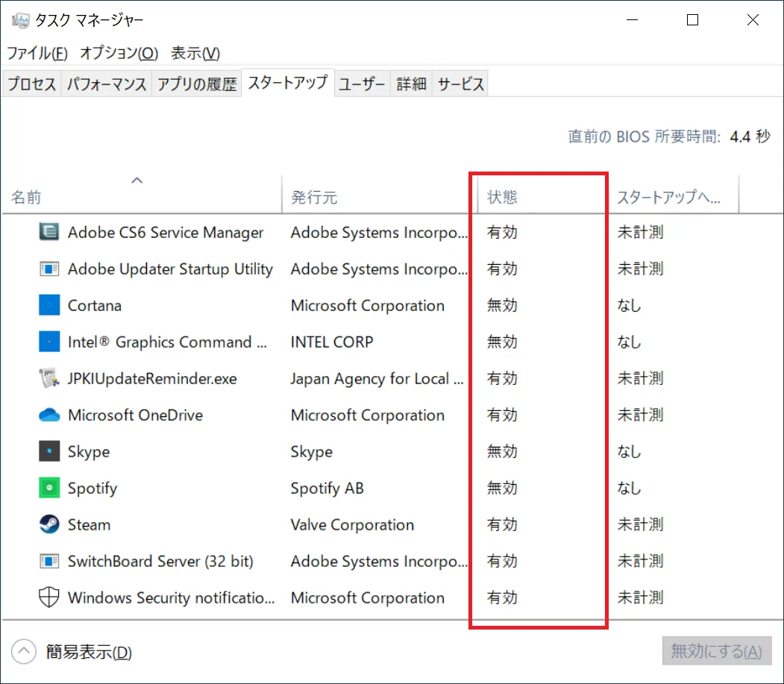This screenshot has height=684, width=784.
Task: Switch to the プロセス tab
Action: [31, 84]
